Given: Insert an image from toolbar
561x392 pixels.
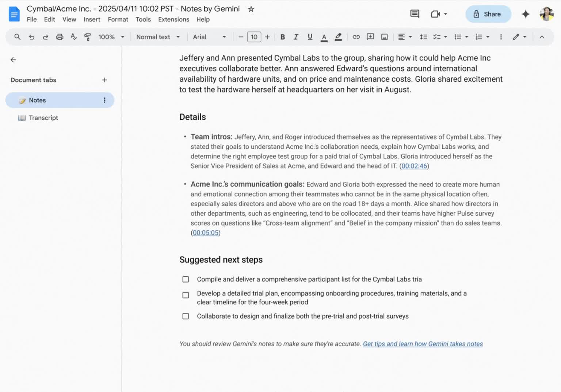Looking at the screenshot, I should [x=384, y=37].
